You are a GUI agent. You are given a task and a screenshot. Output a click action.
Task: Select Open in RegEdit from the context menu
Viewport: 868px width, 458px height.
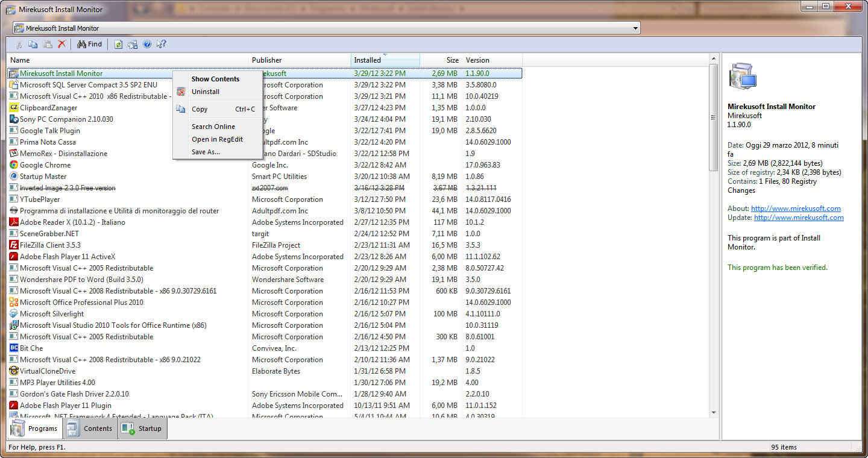tap(217, 139)
